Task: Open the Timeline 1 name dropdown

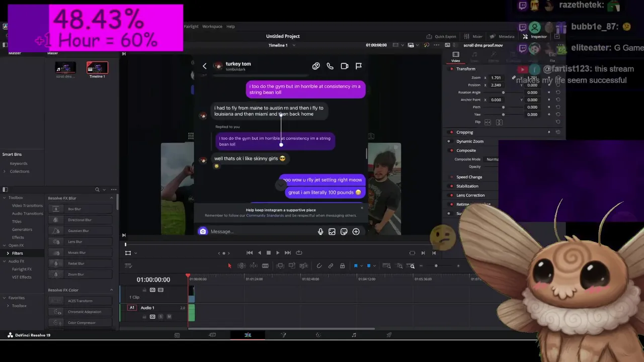Action: coord(294,45)
